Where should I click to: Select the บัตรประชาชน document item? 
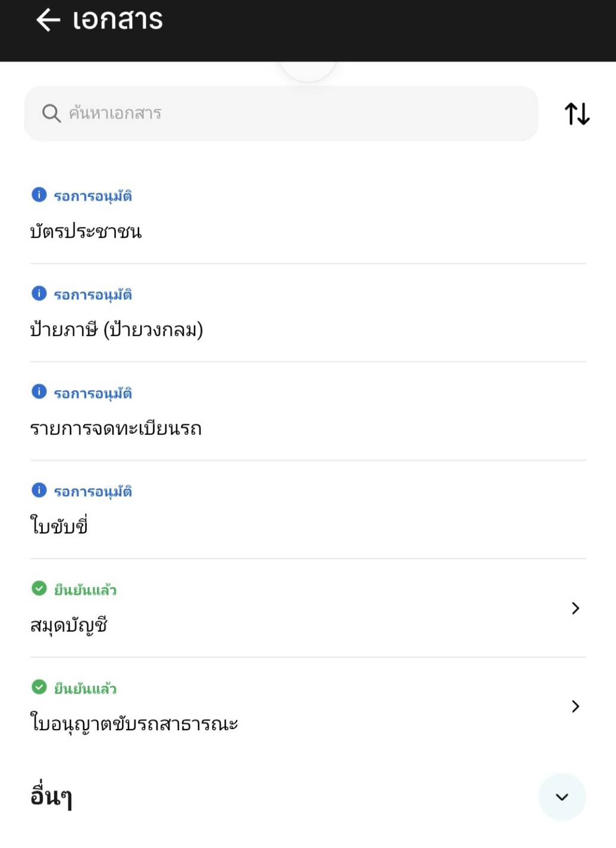(x=86, y=231)
